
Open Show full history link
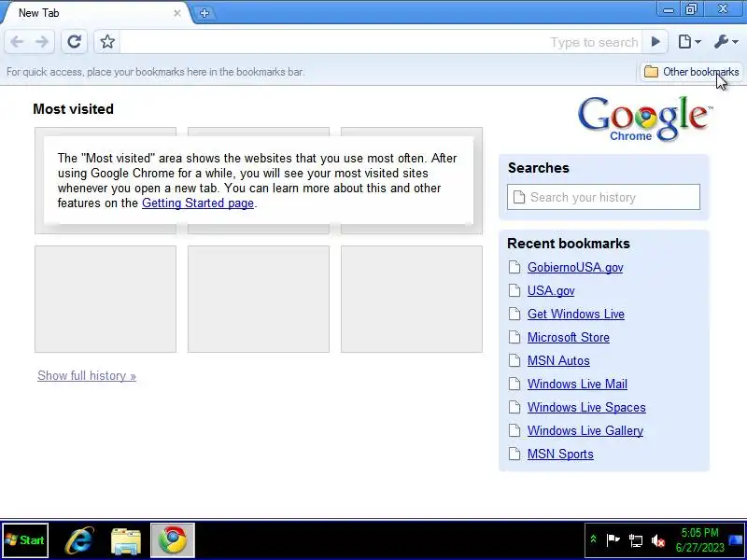87,376
